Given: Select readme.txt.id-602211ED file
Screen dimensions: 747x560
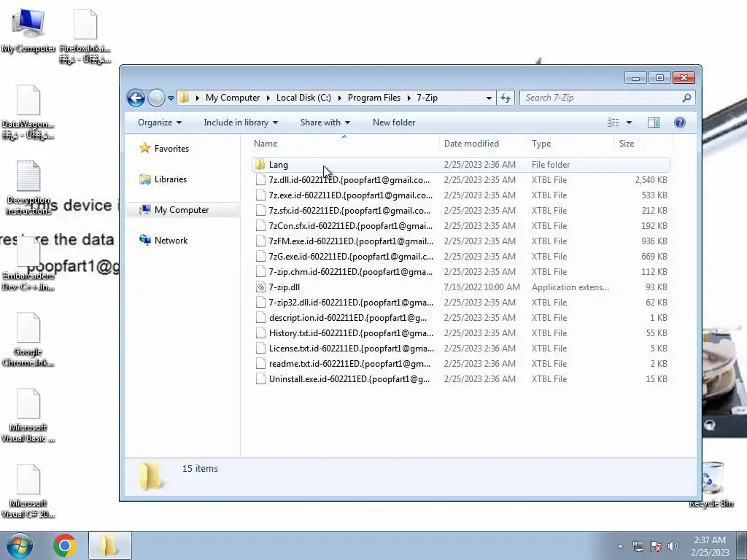Looking at the screenshot, I should coord(460,364).
